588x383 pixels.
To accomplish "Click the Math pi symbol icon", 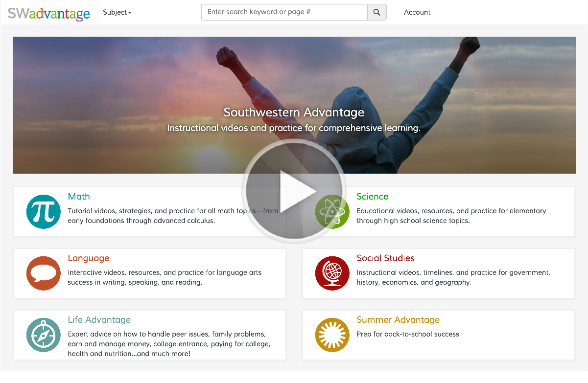I will click(x=43, y=212).
